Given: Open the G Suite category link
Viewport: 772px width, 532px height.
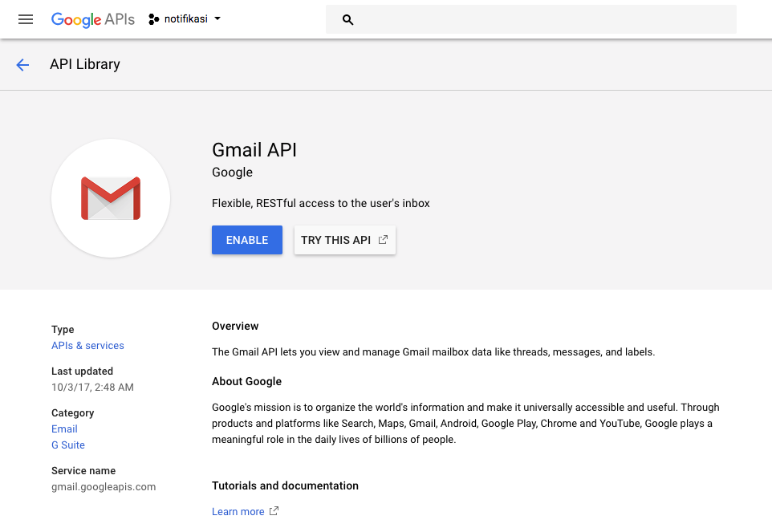Looking at the screenshot, I should pyautogui.click(x=68, y=445).
